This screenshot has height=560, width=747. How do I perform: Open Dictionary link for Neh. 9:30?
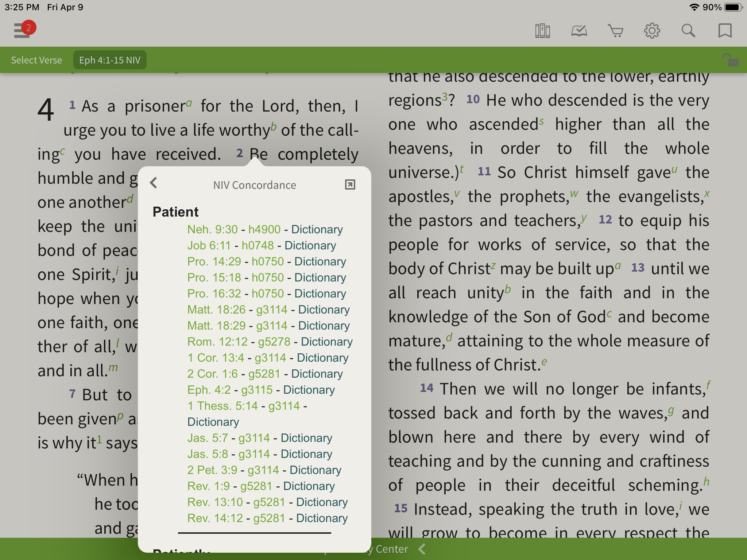click(x=317, y=229)
